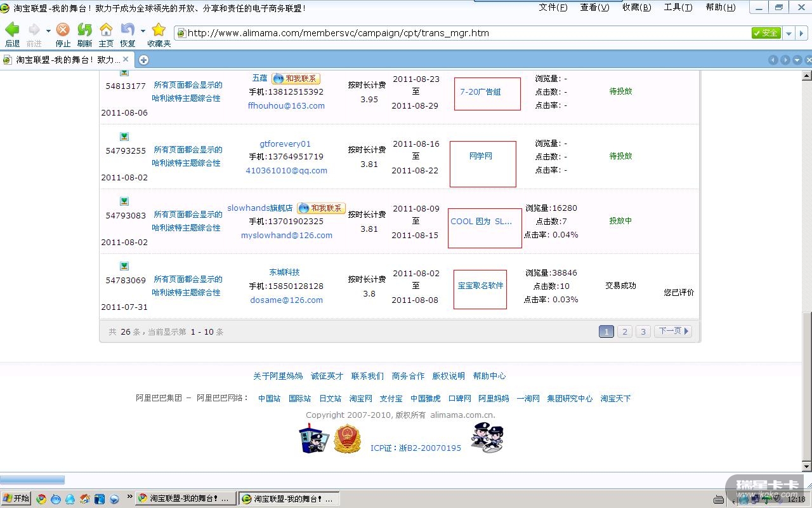Viewport: 812px width, 508px height.
Task: Open seller gtforevery01 profile link
Action: pos(285,144)
